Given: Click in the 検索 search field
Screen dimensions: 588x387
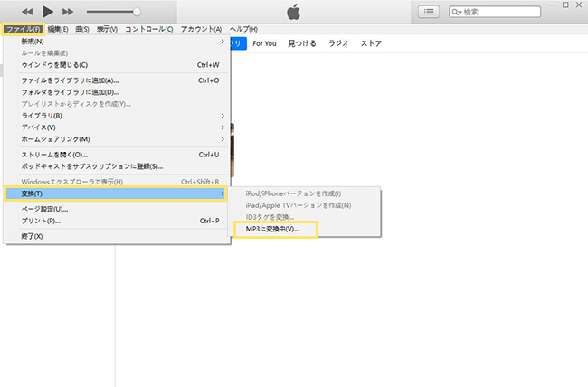Looking at the screenshot, I should (495, 12).
